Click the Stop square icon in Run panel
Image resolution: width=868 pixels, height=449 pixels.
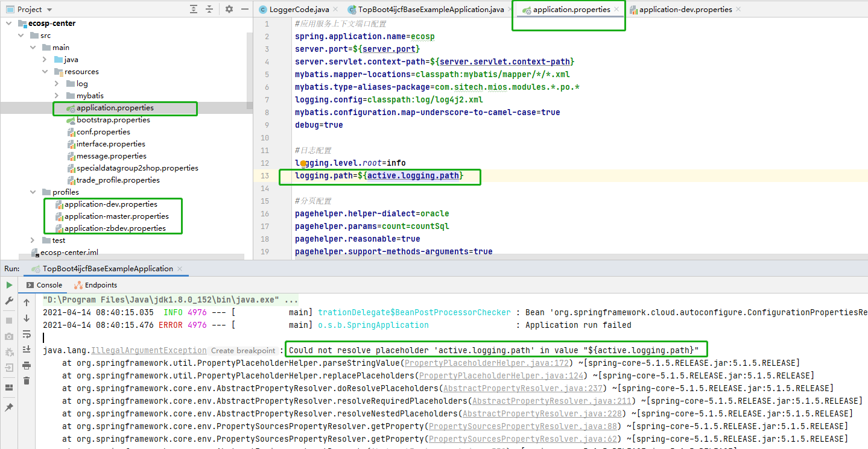click(9, 321)
